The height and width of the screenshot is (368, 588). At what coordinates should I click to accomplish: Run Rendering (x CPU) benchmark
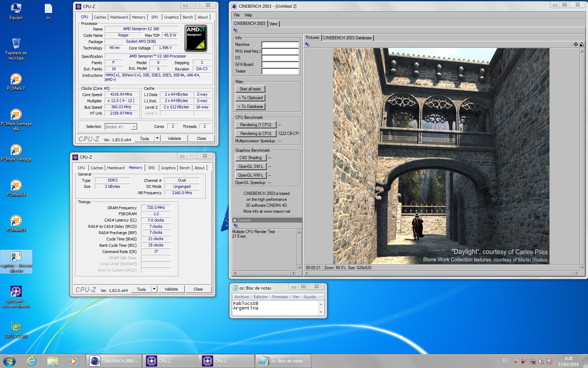point(255,134)
